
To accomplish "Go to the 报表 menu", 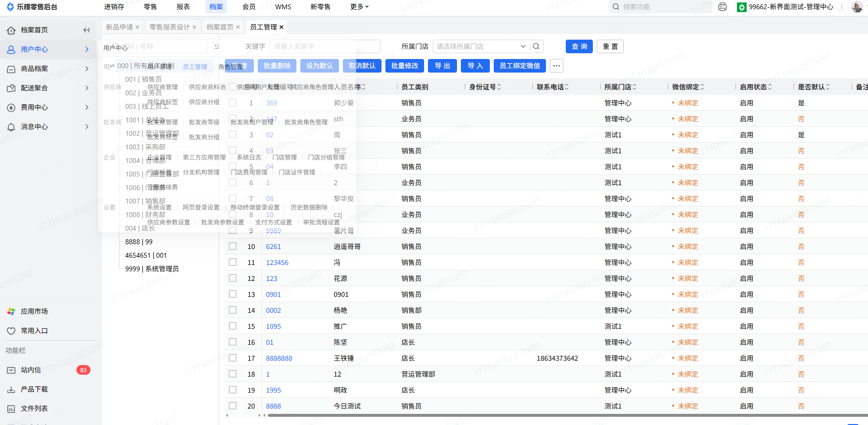I will click(183, 7).
